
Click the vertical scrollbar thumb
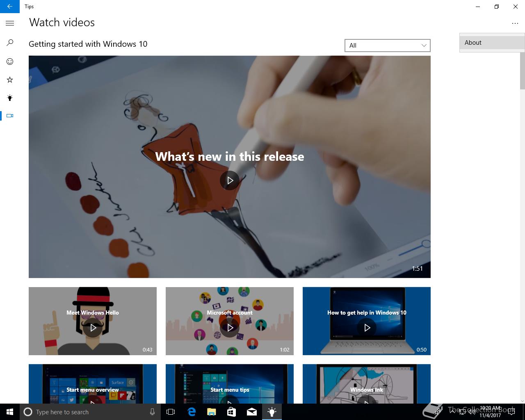coord(523,71)
